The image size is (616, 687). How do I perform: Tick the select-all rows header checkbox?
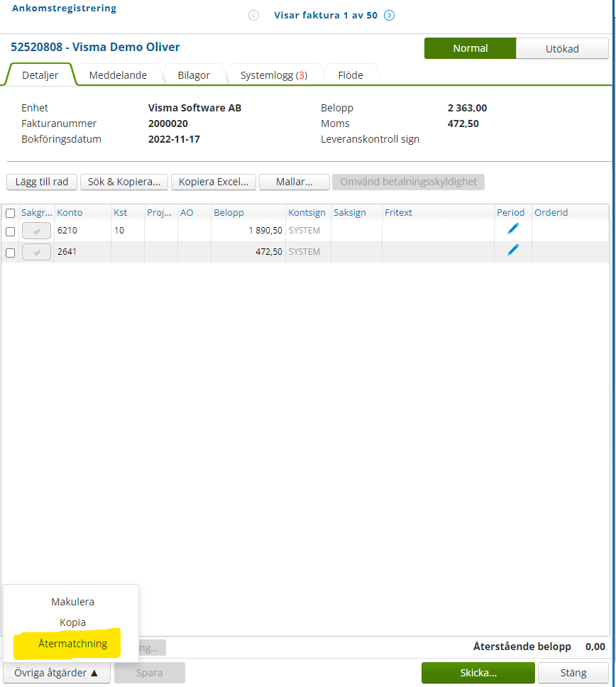click(11, 214)
